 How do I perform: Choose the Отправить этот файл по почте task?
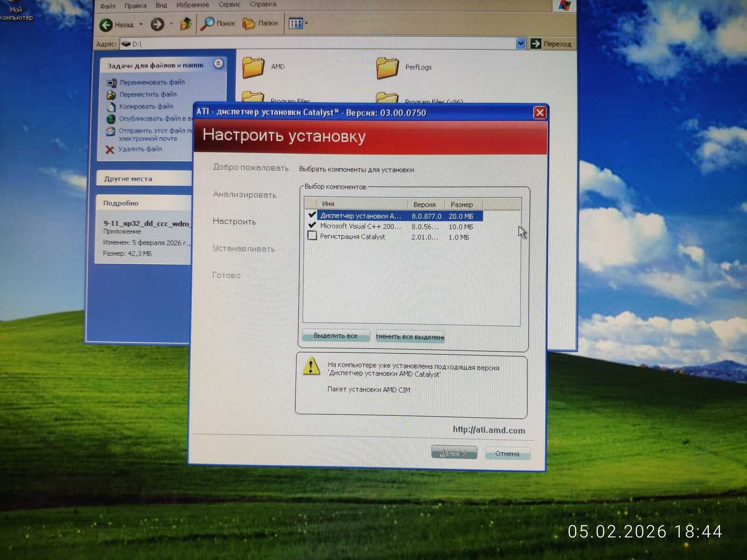pyautogui.click(x=155, y=135)
